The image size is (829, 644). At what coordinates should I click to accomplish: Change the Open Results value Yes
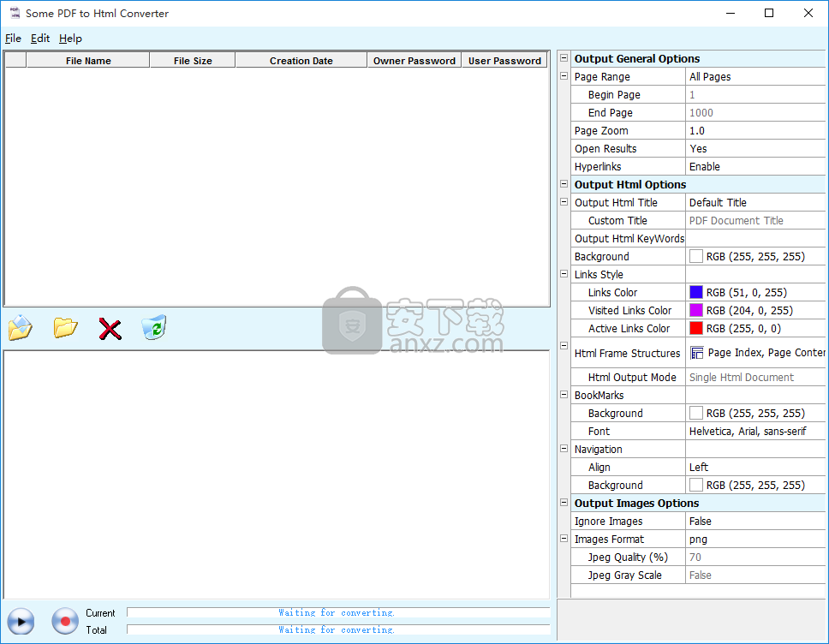point(755,148)
